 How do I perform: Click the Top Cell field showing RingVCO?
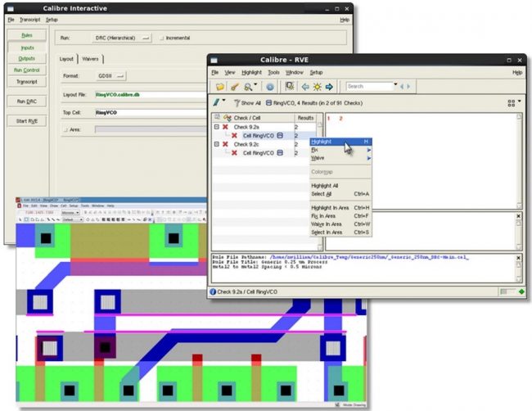[151, 112]
